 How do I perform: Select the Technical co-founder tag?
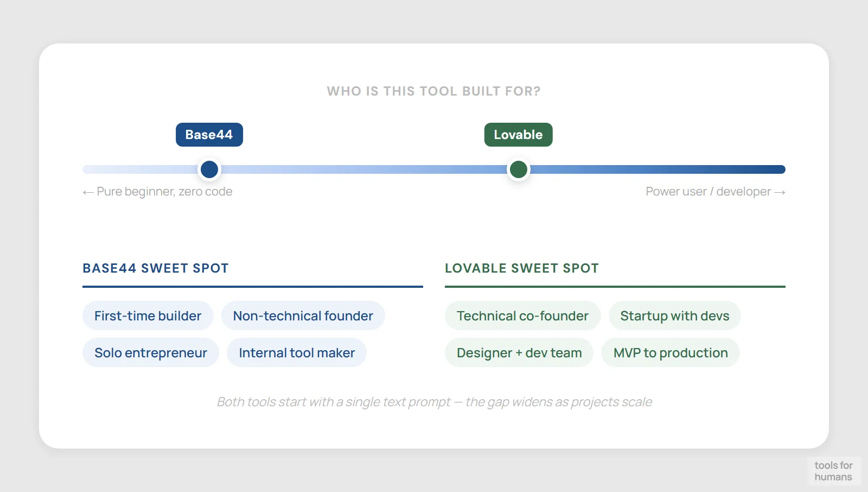(522, 316)
